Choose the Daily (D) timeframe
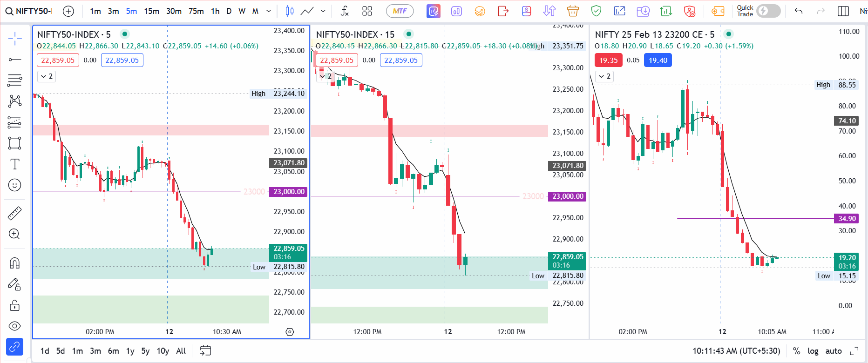868x363 pixels. (x=229, y=11)
